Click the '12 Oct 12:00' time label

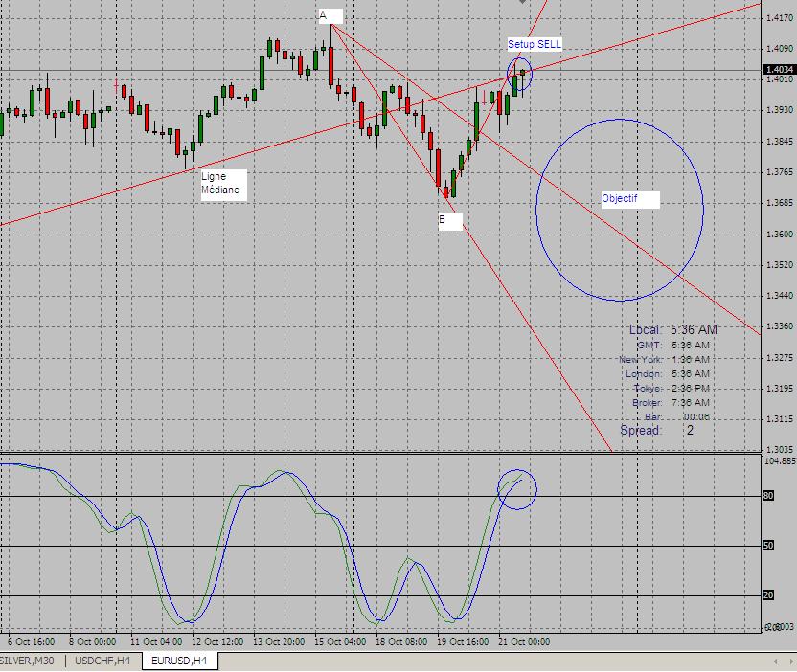217,642
